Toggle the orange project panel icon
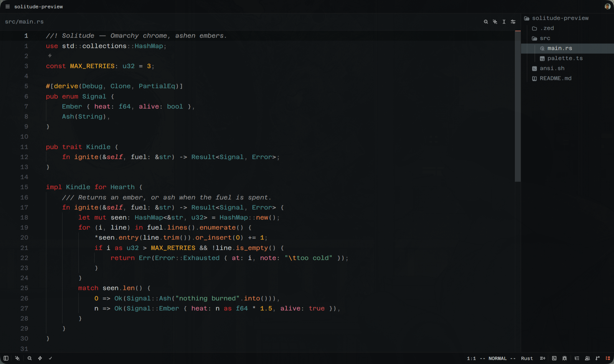The image size is (614, 364). pyautogui.click(x=608, y=358)
